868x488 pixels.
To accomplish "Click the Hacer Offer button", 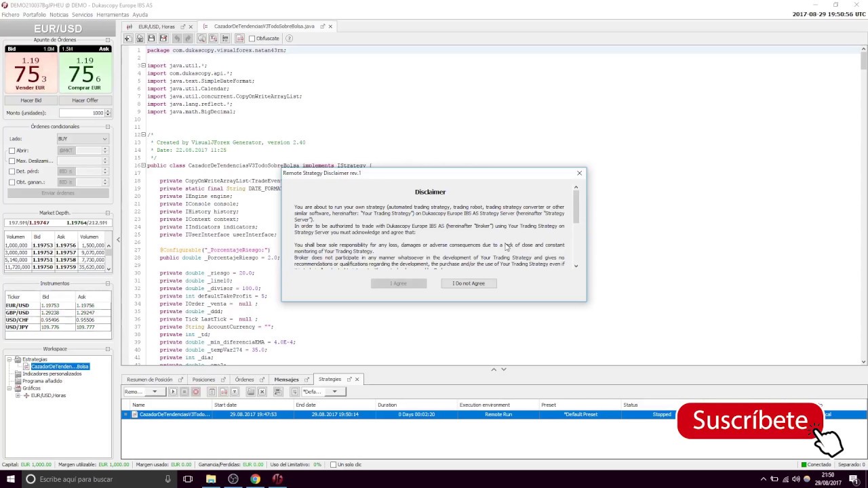I will click(x=85, y=100).
